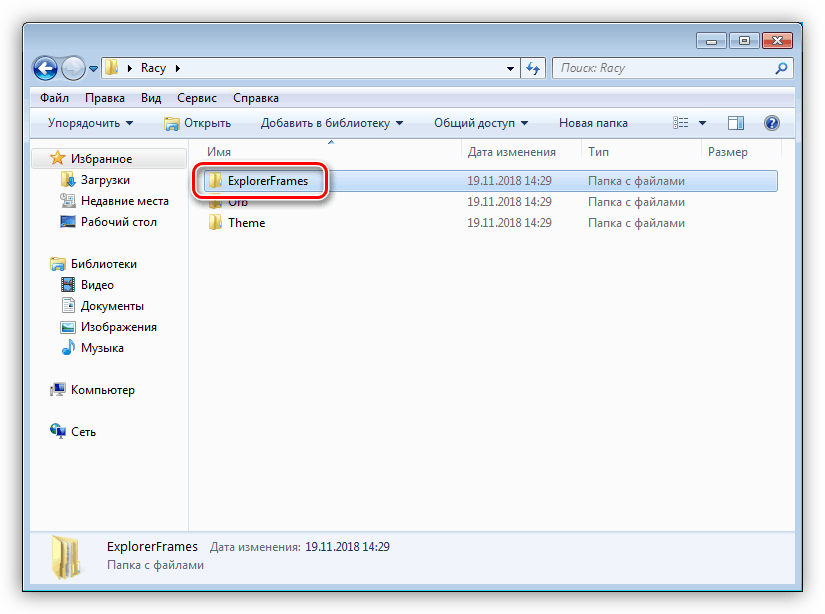Expand the arrow before Racy breadcrumb
Viewport: 825px width, 614px height.
(x=129, y=68)
